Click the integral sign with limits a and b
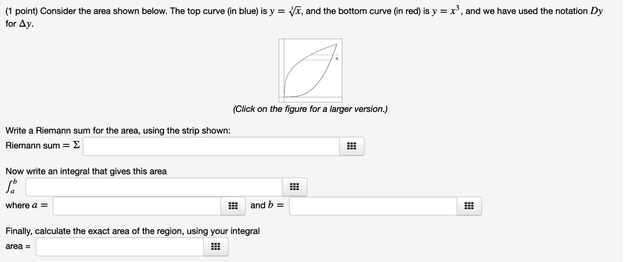Screen dimensions: 644x262 click(11, 186)
